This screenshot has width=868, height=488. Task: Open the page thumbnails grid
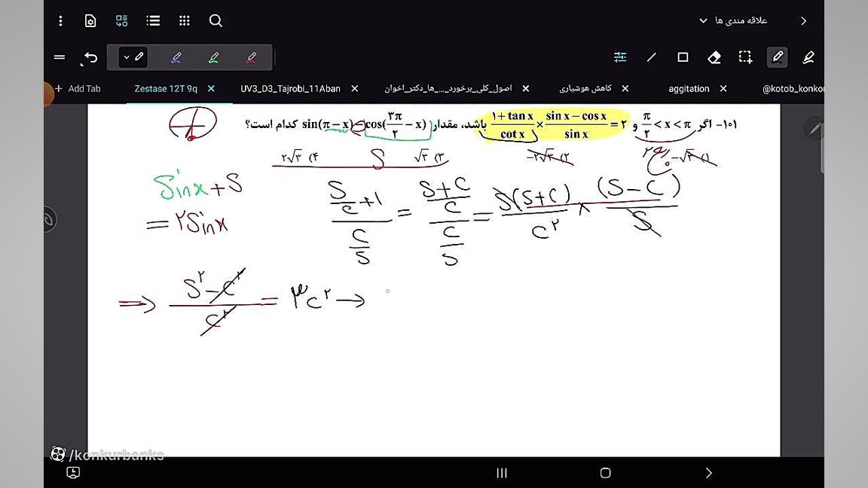tap(185, 21)
